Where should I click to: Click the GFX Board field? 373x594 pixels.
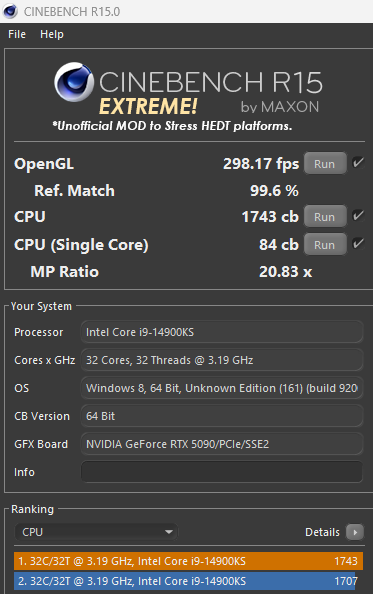point(222,444)
